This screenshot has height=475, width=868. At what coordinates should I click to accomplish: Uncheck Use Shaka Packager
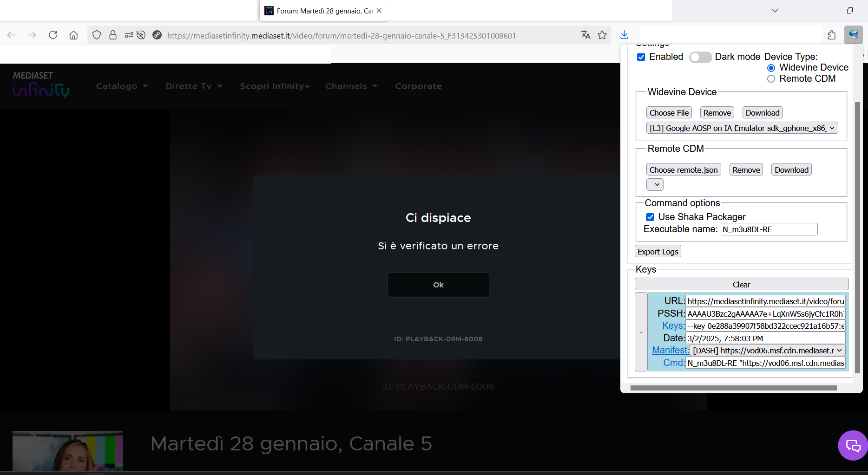[x=650, y=217]
